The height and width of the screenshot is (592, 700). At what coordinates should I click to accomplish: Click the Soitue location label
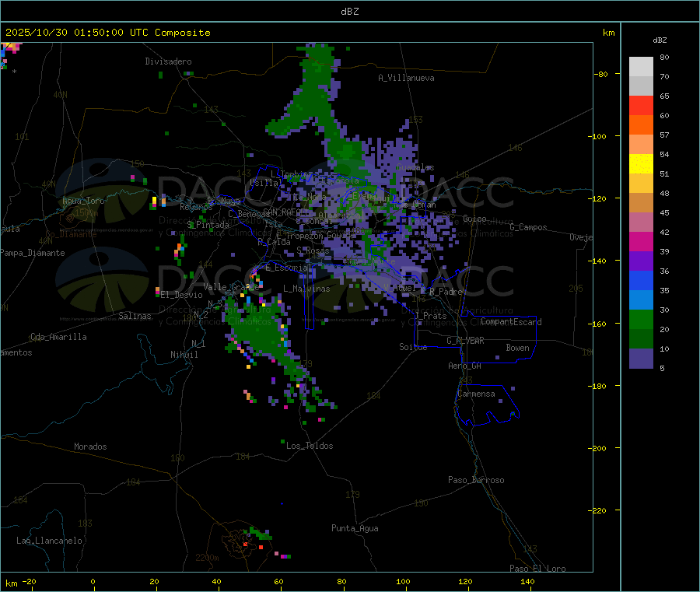tap(413, 347)
